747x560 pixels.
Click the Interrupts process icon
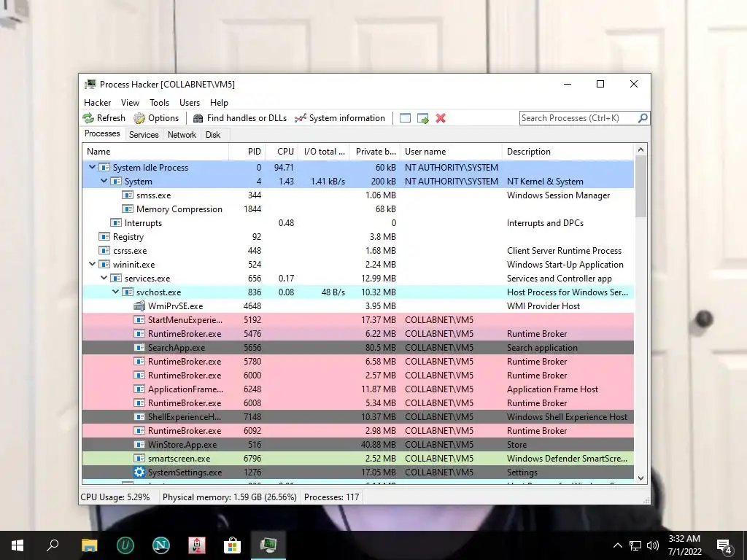(116, 223)
